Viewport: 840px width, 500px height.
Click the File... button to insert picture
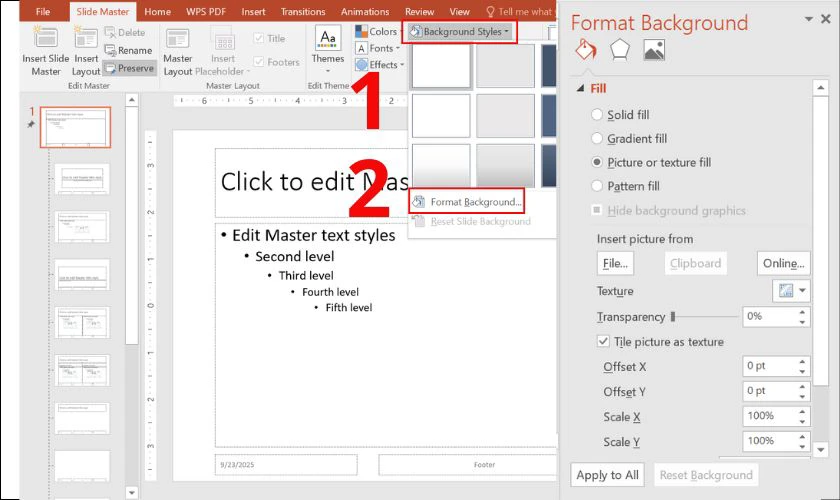(x=615, y=263)
